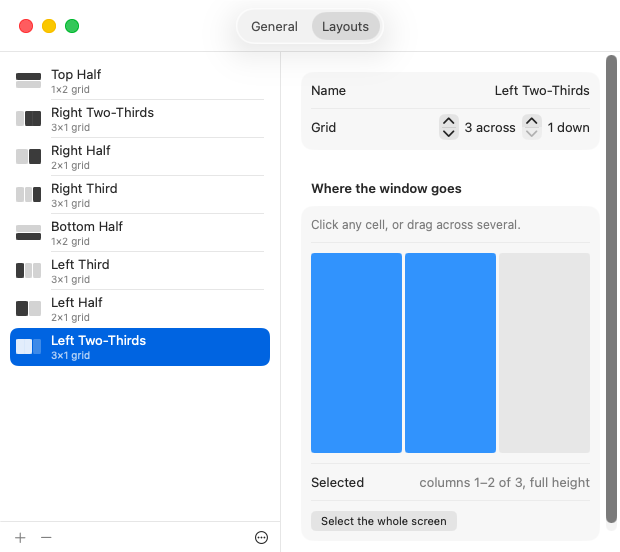Screen dimensions: 620x552
Task: Select the Bottom Half row label
Action: click(87, 226)
